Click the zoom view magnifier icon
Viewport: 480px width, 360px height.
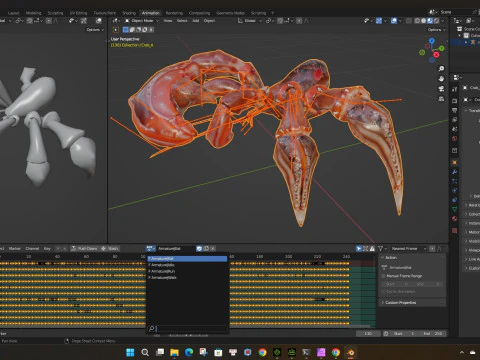coord(441,69)
